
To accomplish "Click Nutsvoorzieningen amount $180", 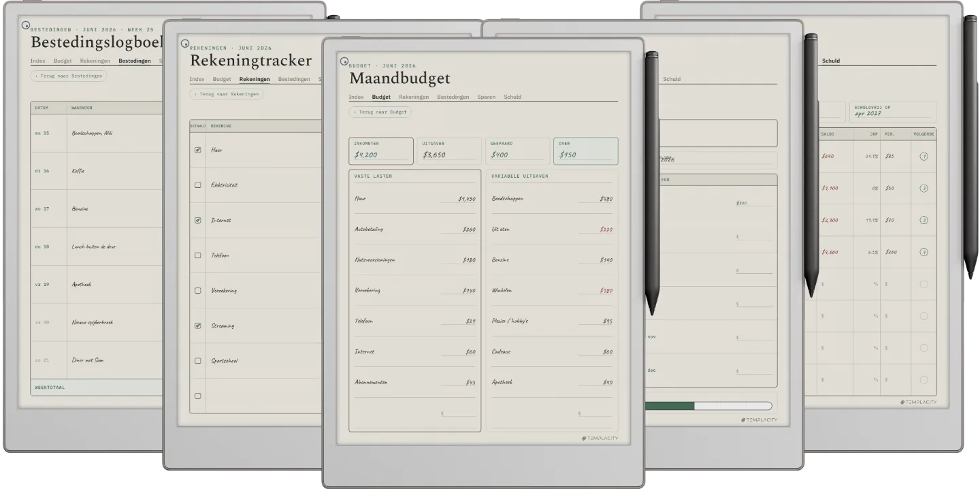I will click(x=469, y=260).
